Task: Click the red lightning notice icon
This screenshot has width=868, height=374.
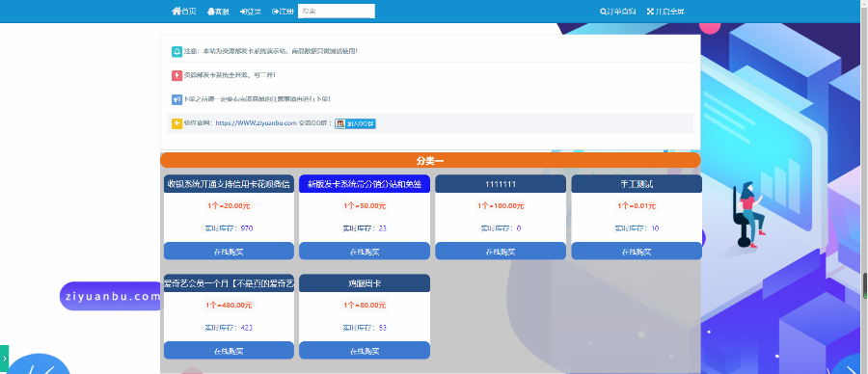Action: point(176,75)
